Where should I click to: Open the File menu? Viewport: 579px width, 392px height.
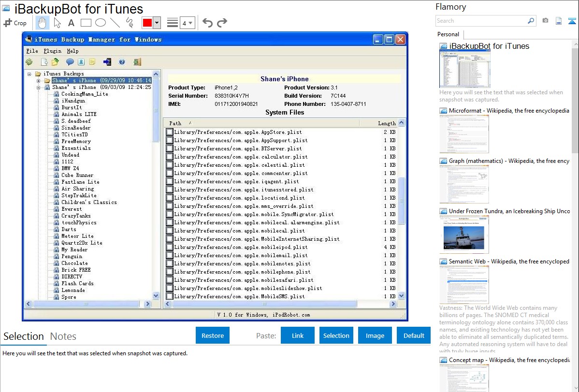click(32, 51)
